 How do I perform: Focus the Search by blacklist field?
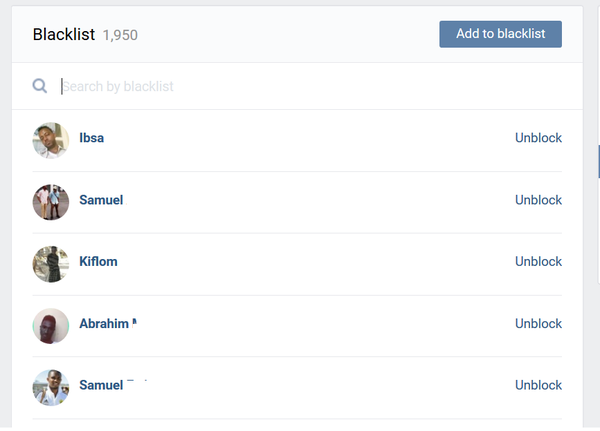300,86
